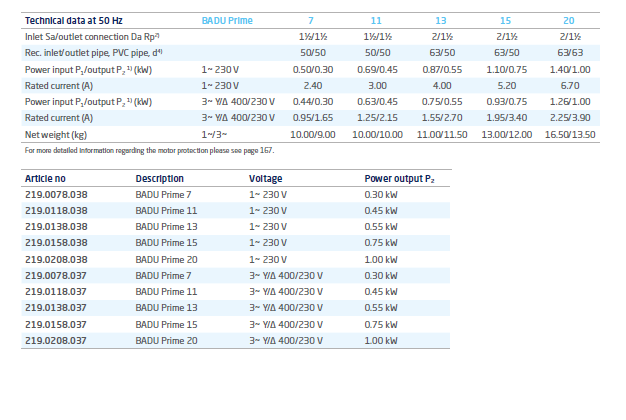Click '0.45 kW' in the 219.0118.038 row
Image resolution: width=626 pixels, height=420 pixels.
pyautogui.click(x=381, y=211)
